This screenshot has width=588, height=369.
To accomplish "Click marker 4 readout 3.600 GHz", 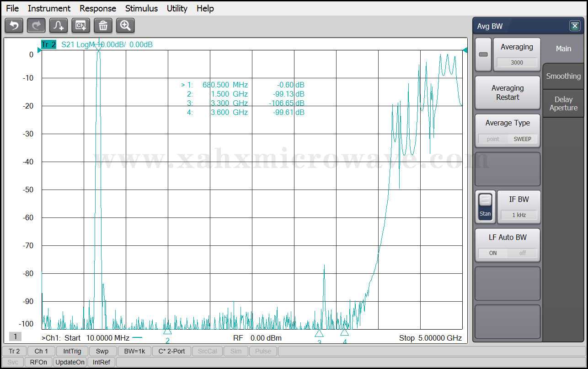I will pos(230,112).
